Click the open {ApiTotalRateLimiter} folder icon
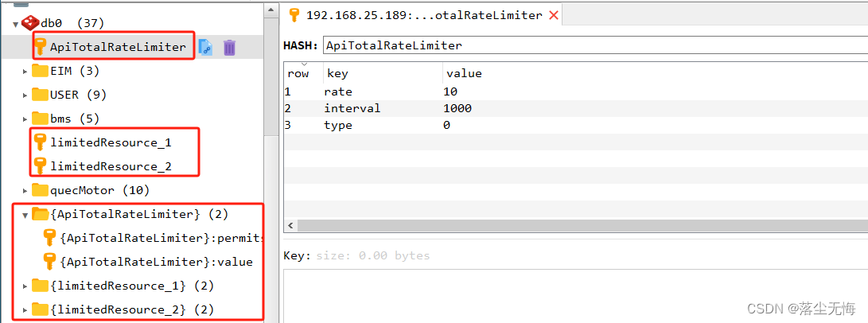The width and height of the screenshot is (868, 323). tap(41, 214)
